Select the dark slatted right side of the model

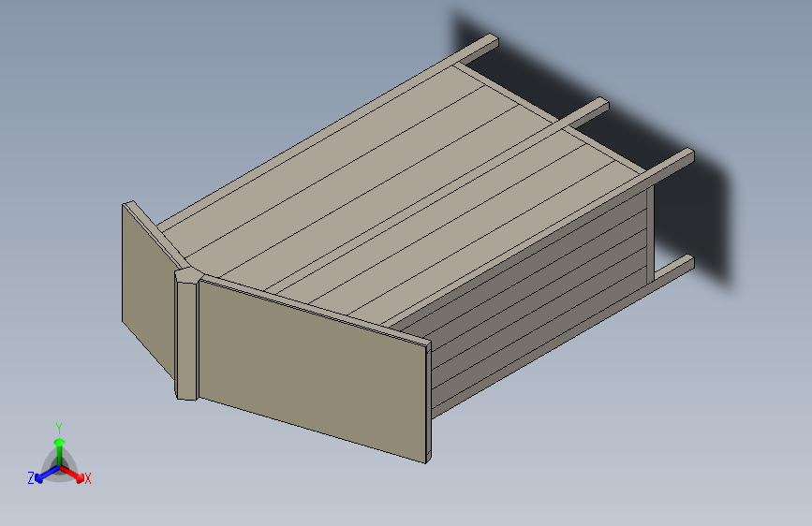[x=539, y=300]
